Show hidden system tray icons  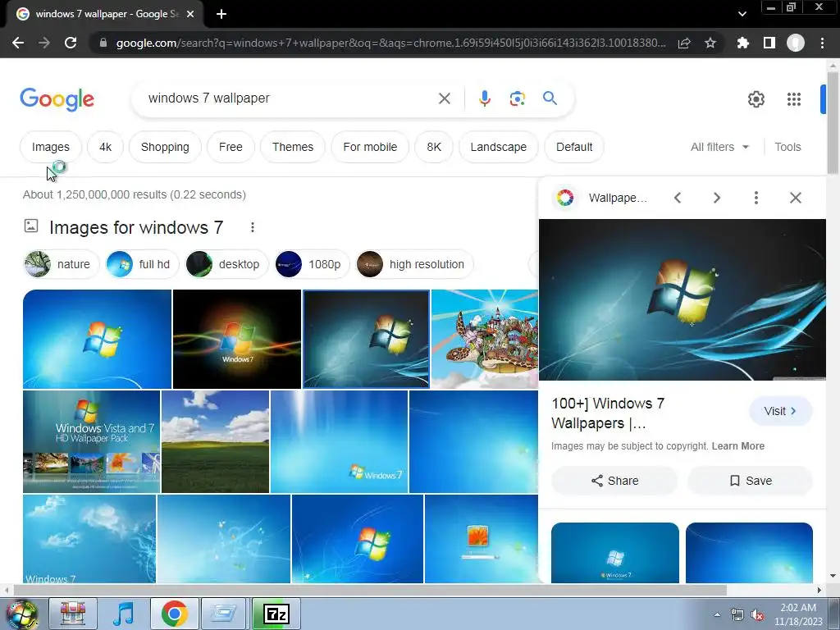click(x=717, y=614)
